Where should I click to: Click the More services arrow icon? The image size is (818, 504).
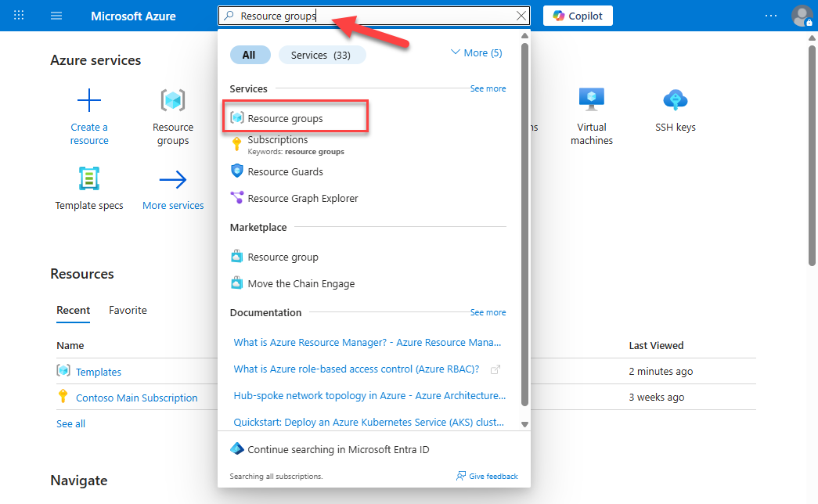[x=173, y=179]
